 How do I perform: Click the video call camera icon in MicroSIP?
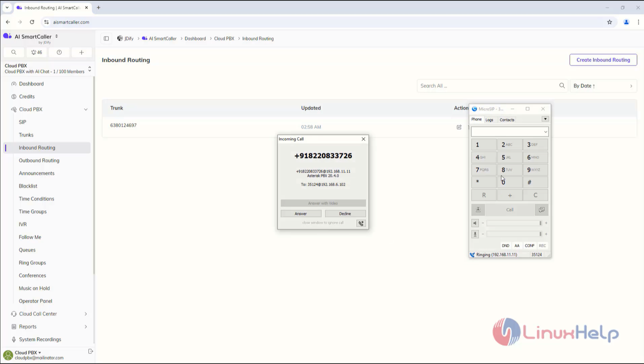click(x=478, y=209)
